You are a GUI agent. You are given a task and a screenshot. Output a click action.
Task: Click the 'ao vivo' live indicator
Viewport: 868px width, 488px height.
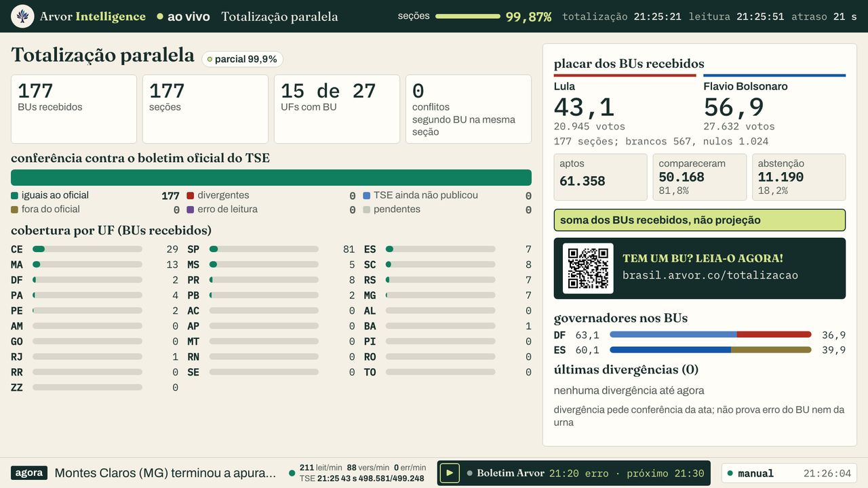pos(183,16)
